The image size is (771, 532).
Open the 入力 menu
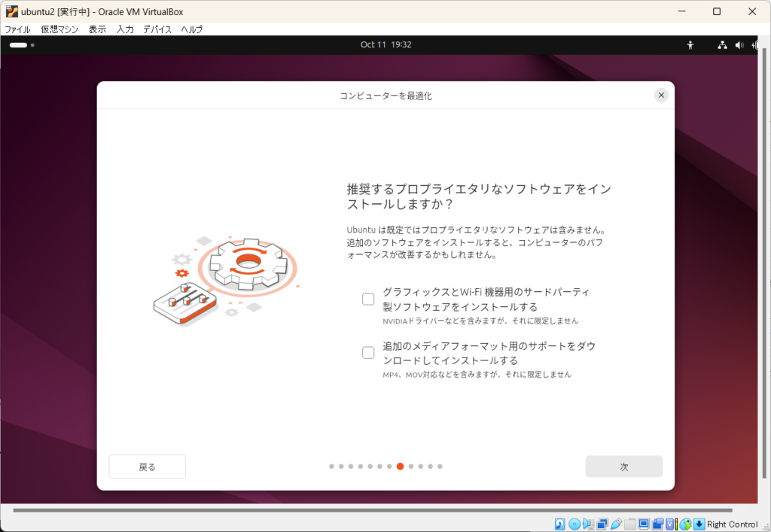pyautogui.click(x=125, y=29)
